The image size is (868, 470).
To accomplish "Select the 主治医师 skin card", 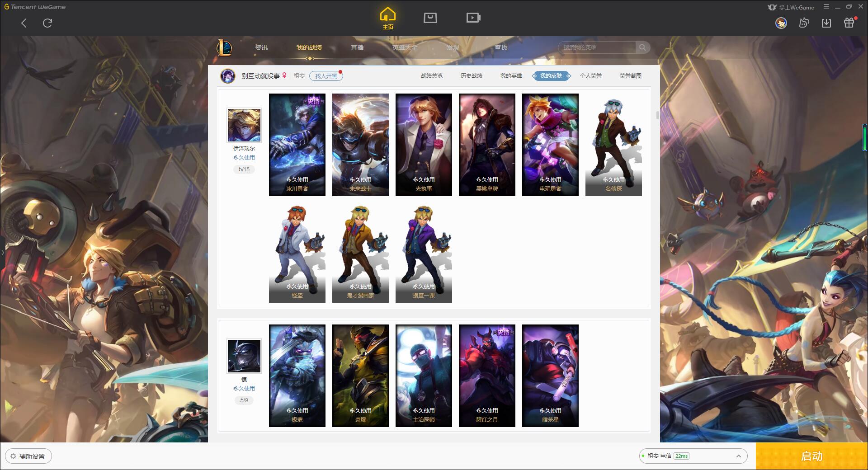I will [424, 376].
